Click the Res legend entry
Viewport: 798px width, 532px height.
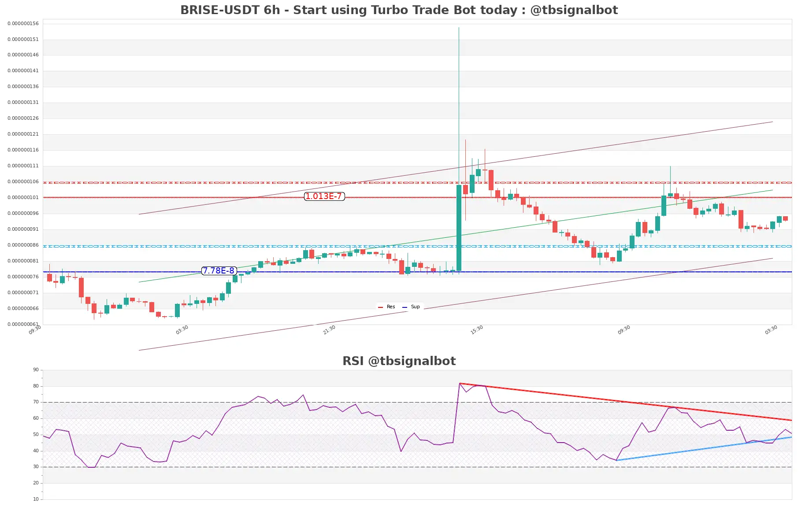click(x=387, y=307)
